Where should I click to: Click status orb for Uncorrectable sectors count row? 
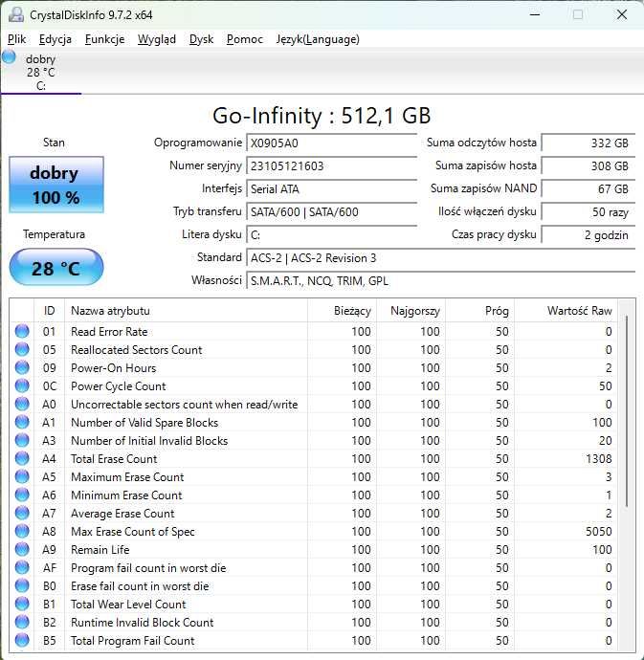pos(22,404)
